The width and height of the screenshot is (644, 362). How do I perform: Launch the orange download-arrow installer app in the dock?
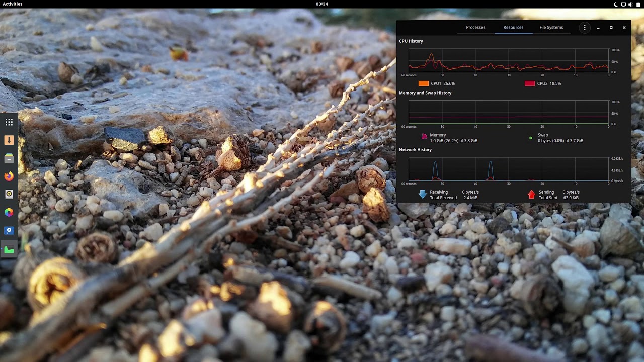click(x=9, y=140)
